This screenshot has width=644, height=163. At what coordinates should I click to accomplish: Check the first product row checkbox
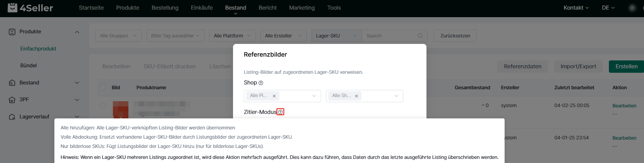click(103, 105)
